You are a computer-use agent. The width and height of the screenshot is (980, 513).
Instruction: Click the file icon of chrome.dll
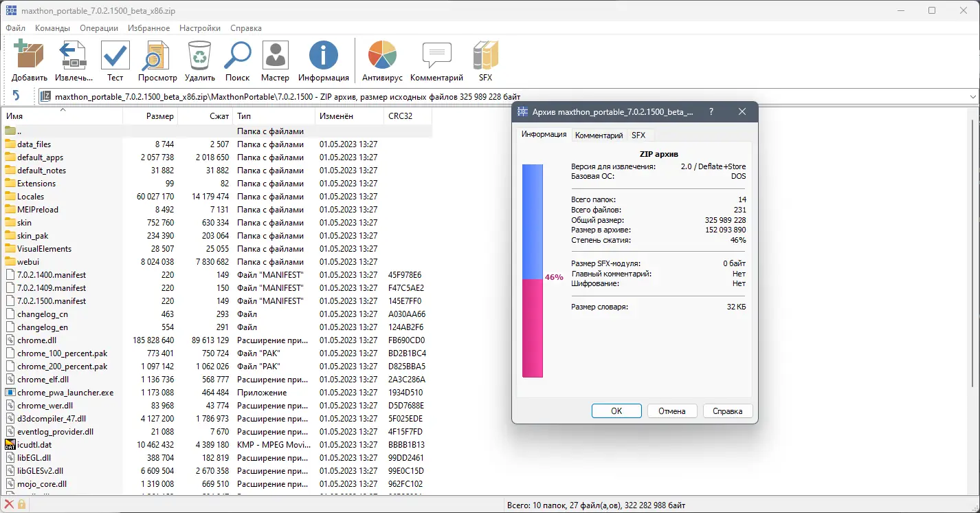click(x=10, y=340)
